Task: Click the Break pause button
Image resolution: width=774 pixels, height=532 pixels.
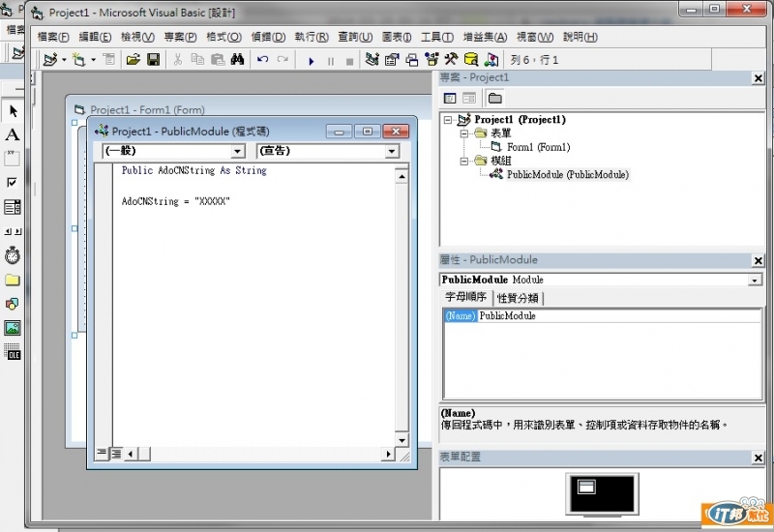Action: tap(331, 61)
